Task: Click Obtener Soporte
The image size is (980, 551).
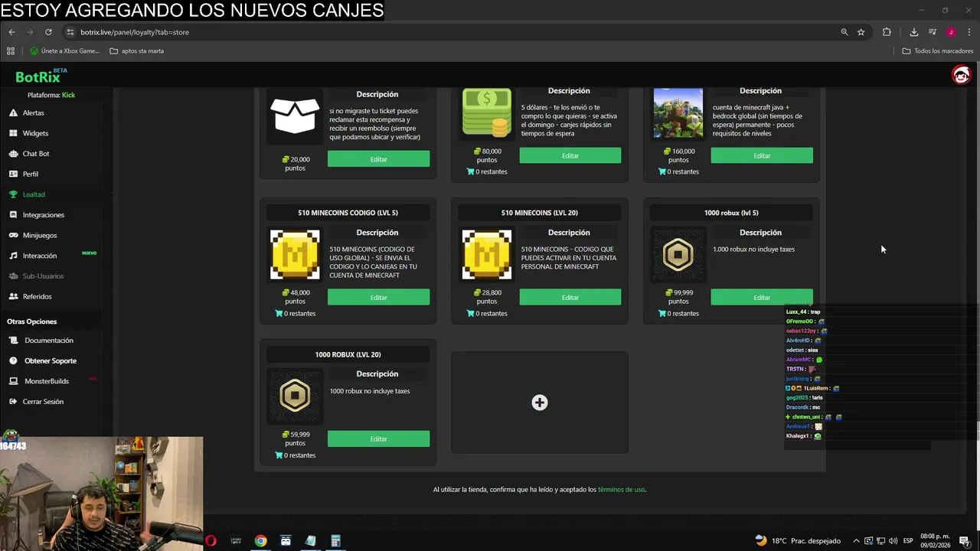Action: pyautogui.click(x=51, y=360)
